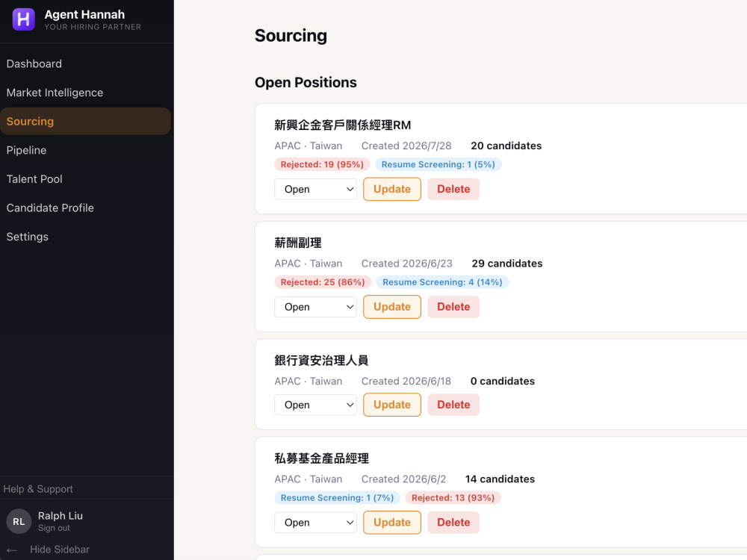Click the Rejected: 19 (95%) badge

(x=322, y=164)
